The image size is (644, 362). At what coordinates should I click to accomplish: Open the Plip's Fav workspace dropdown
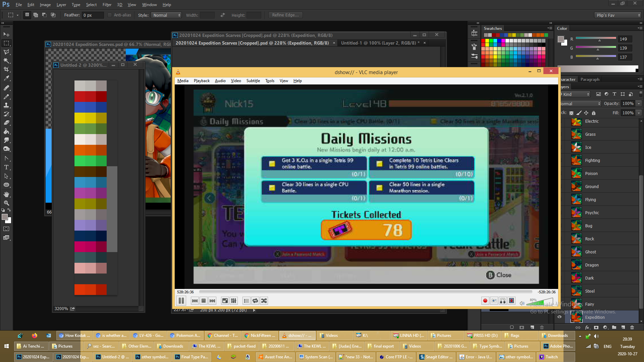[x=618, y=15]
